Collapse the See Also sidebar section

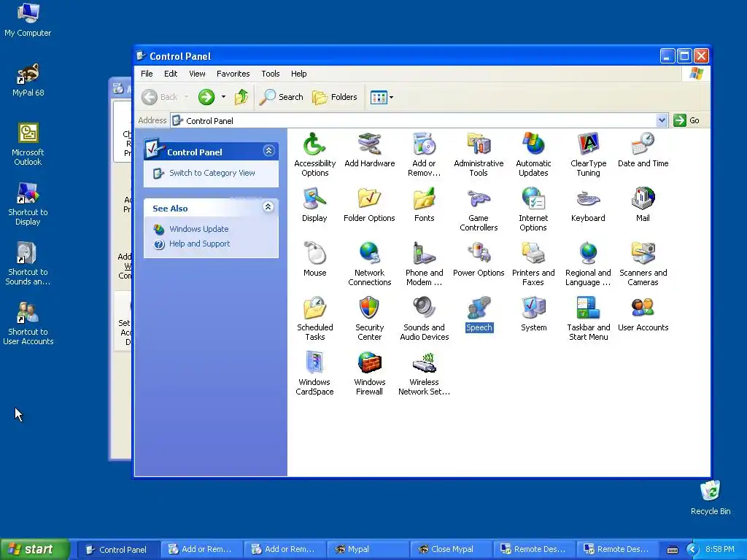(x=268, y=206)
